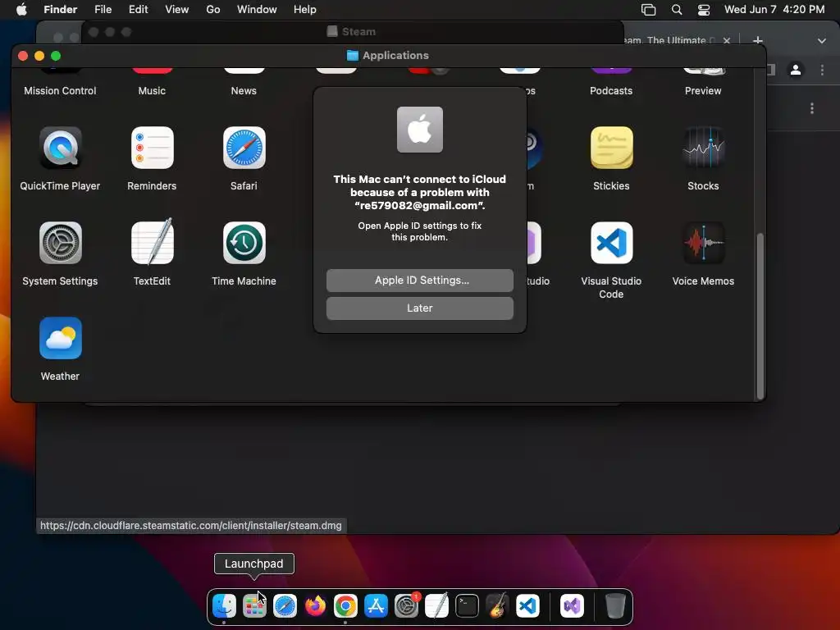The width and height of the screenshot is (840, 630).
Task: Open the Stocks app icon
Action: [x=703, y=148]
